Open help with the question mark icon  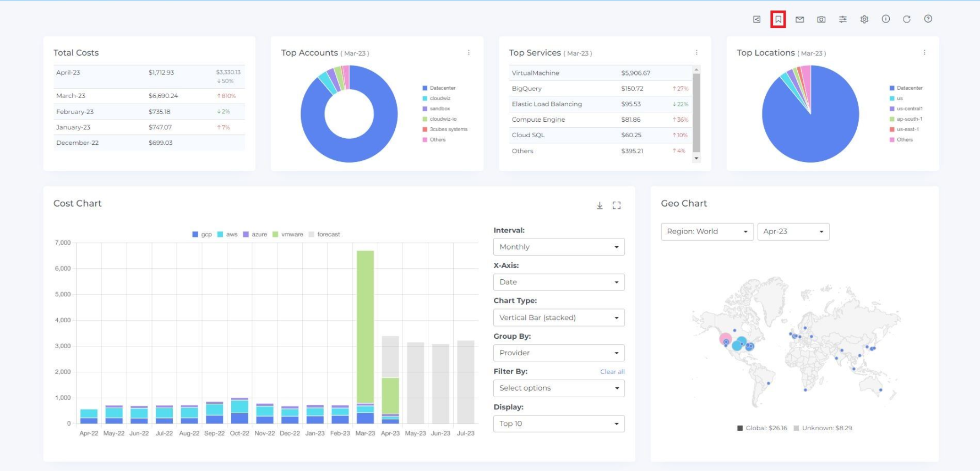pyautogui.click(x=928, y=19)
